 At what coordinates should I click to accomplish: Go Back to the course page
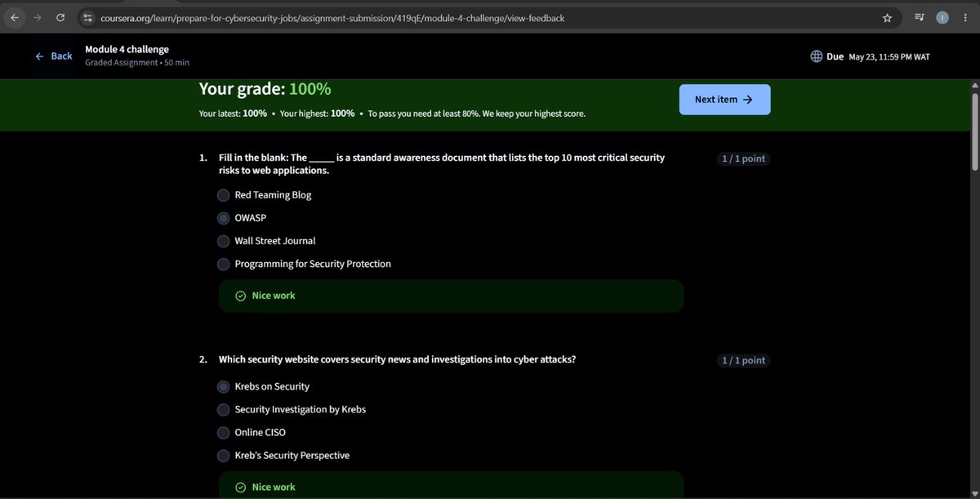(54, 56)
